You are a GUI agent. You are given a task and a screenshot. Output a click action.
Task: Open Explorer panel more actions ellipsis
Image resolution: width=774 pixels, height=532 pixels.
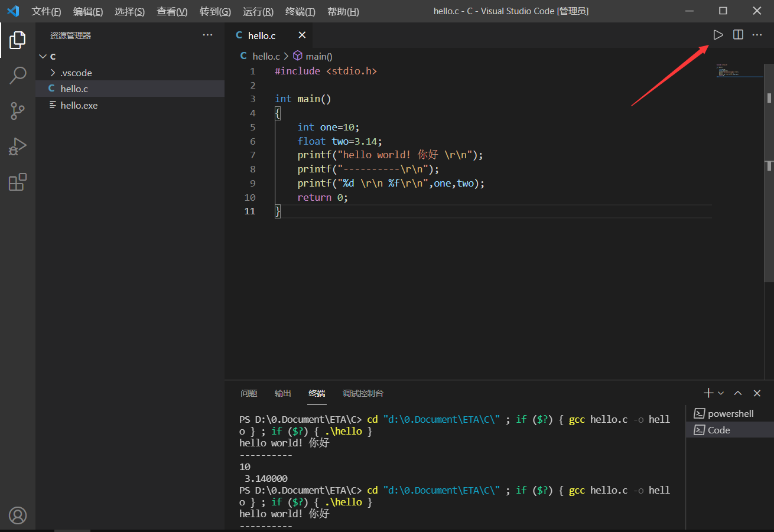click(x=207, y=35)
